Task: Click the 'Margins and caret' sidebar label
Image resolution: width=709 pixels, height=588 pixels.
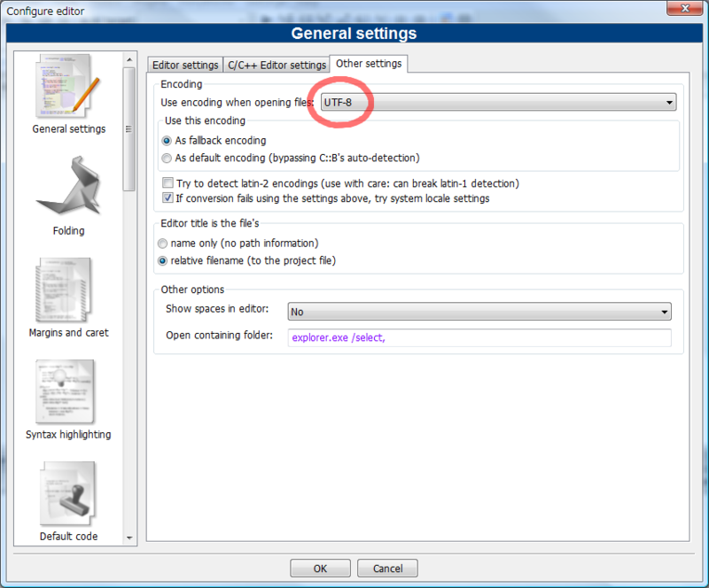Action: (69, 333)
